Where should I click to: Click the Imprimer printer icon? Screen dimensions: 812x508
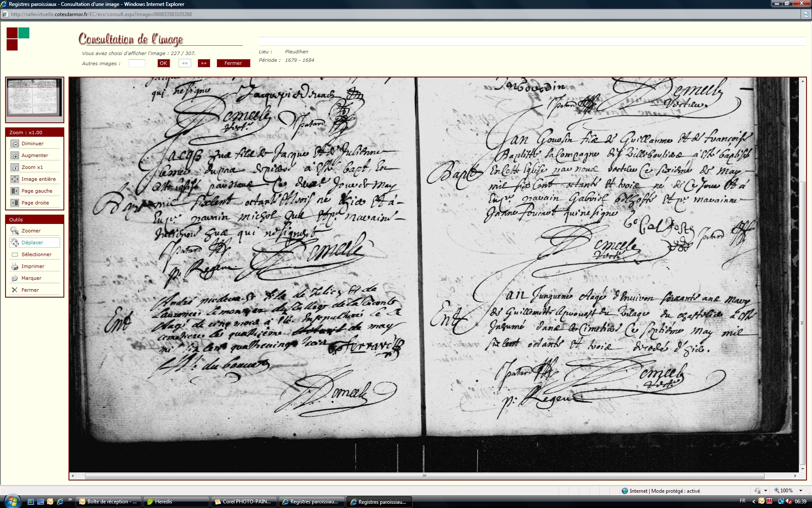(x=15, y=266)
